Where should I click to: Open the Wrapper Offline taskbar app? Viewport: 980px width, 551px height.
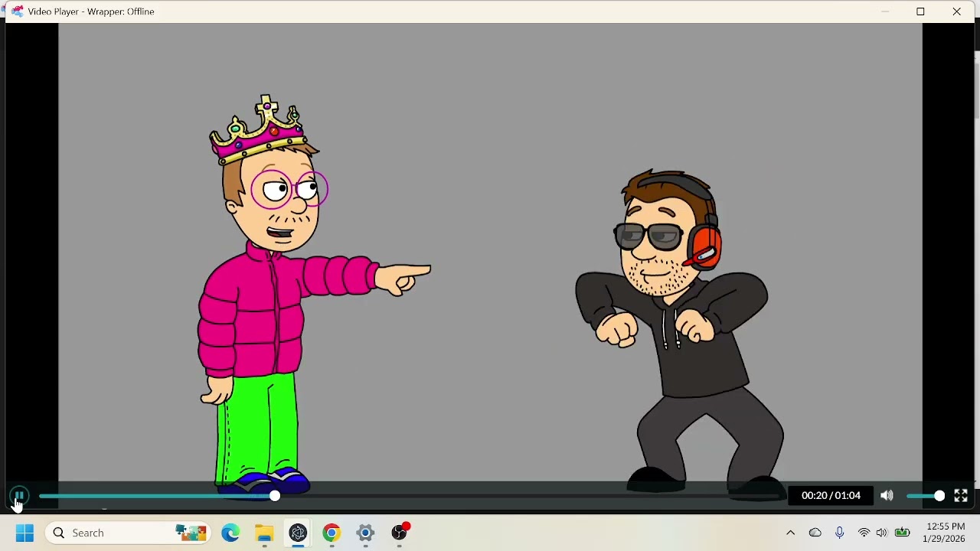(298, 533)
